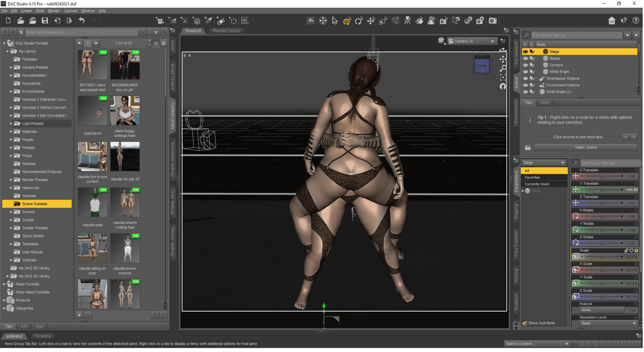Create a new camera with the toolbar icon
The height and width of the screenshot is (352, 644).
(160, 21)
